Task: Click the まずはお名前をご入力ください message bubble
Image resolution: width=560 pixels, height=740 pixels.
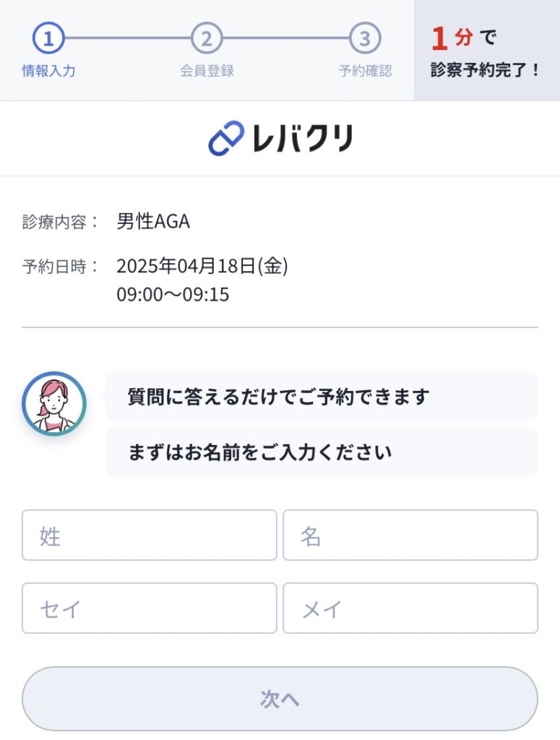Action: (322, 452)
